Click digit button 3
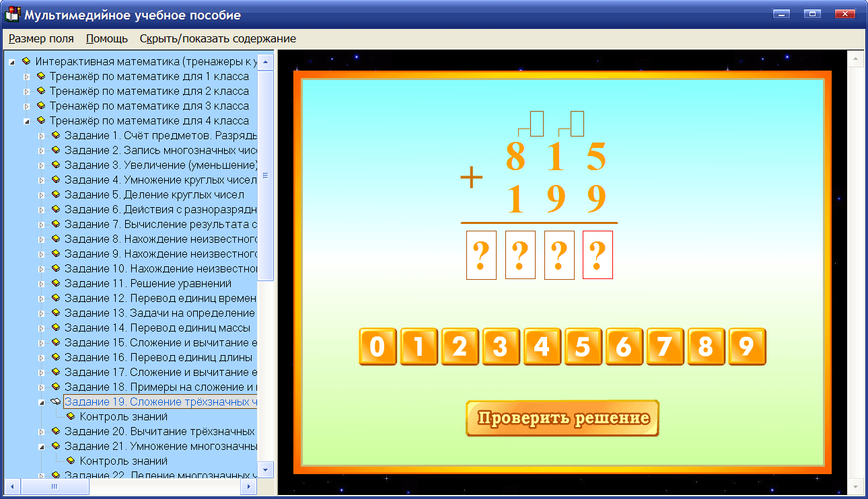Viewport: 868px width, 499px height. [501, 346]
